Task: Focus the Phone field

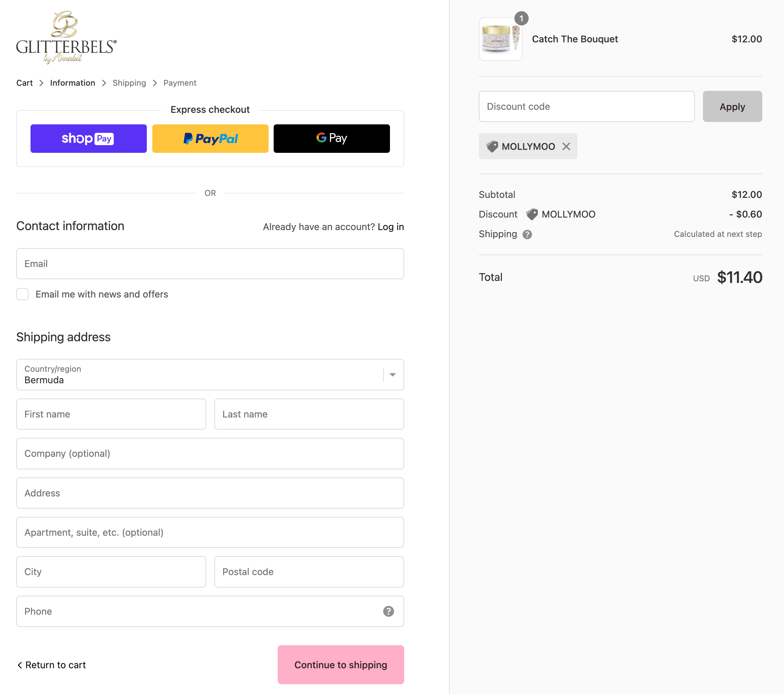Action: click(x=210, y=611)
